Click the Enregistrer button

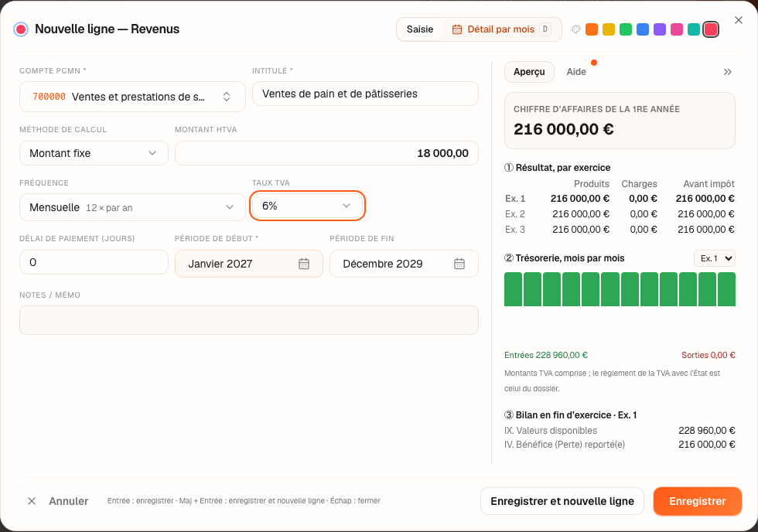[698, 502]
